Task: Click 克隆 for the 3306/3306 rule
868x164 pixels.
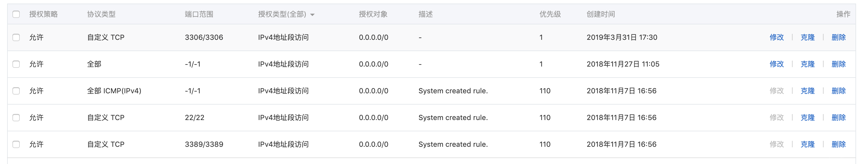Action: coord(807,37)
